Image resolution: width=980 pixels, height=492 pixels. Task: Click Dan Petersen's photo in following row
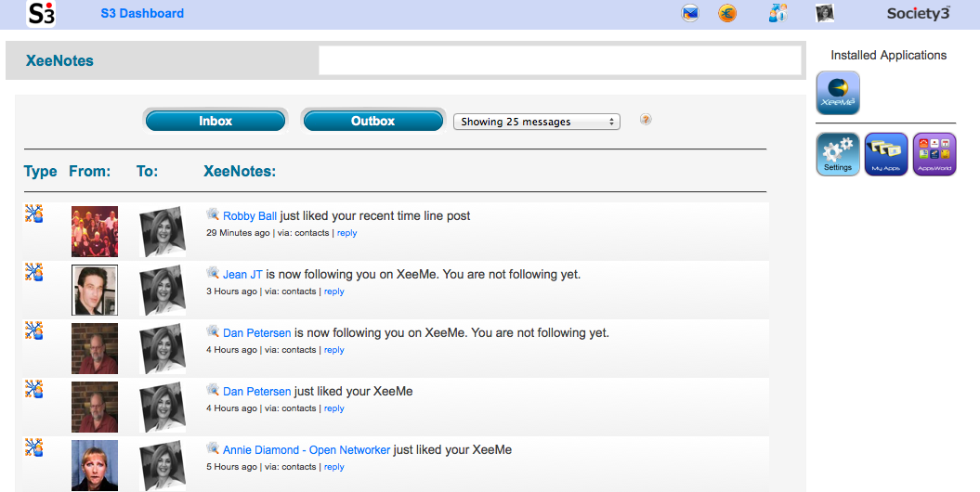(x=95, y=349)
